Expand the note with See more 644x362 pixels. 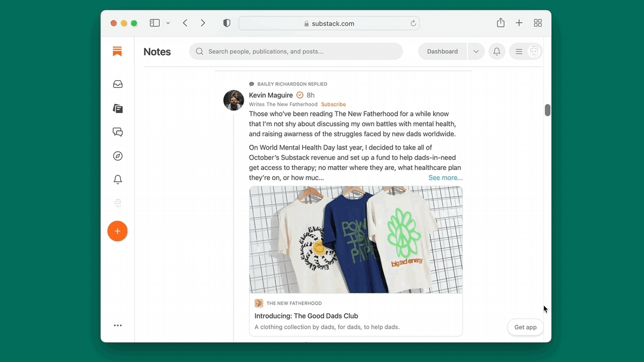coord(445,178)
